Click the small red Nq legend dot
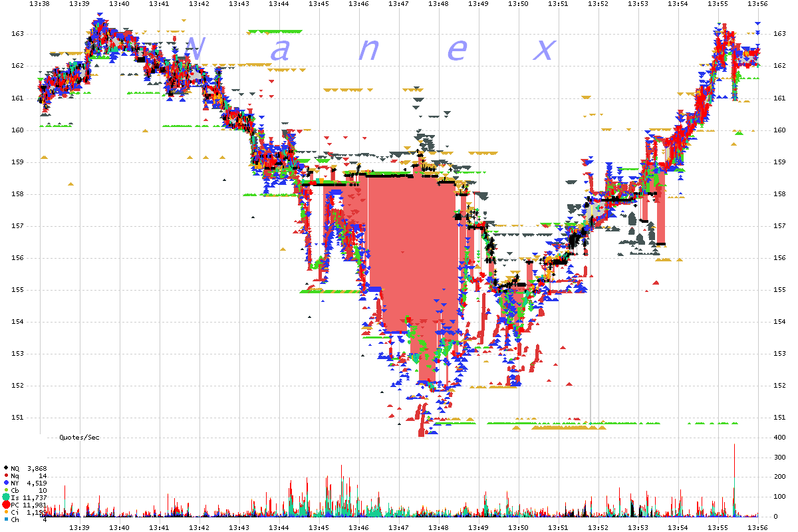This screenshot has width=798, height=532. coord(6,475)
